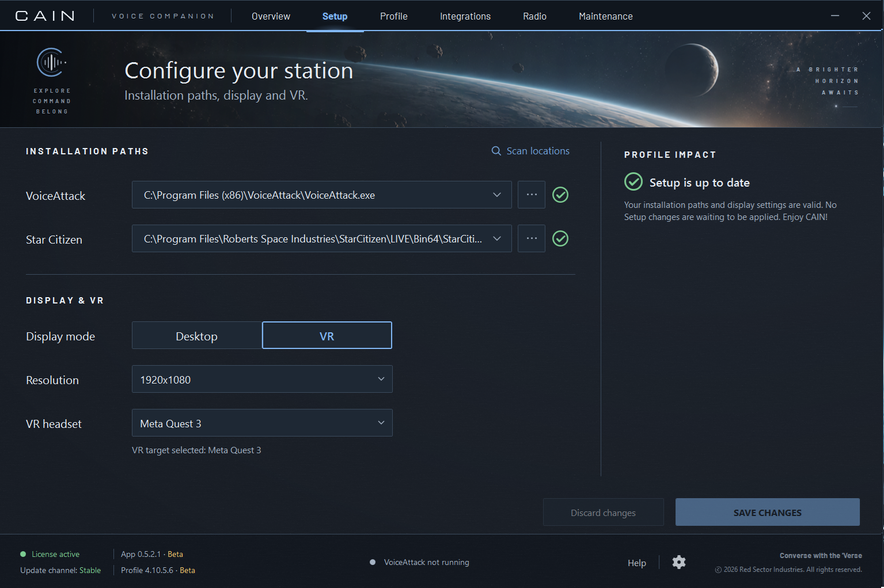
Task: Minimize the CAIN window
Action: 835,16
